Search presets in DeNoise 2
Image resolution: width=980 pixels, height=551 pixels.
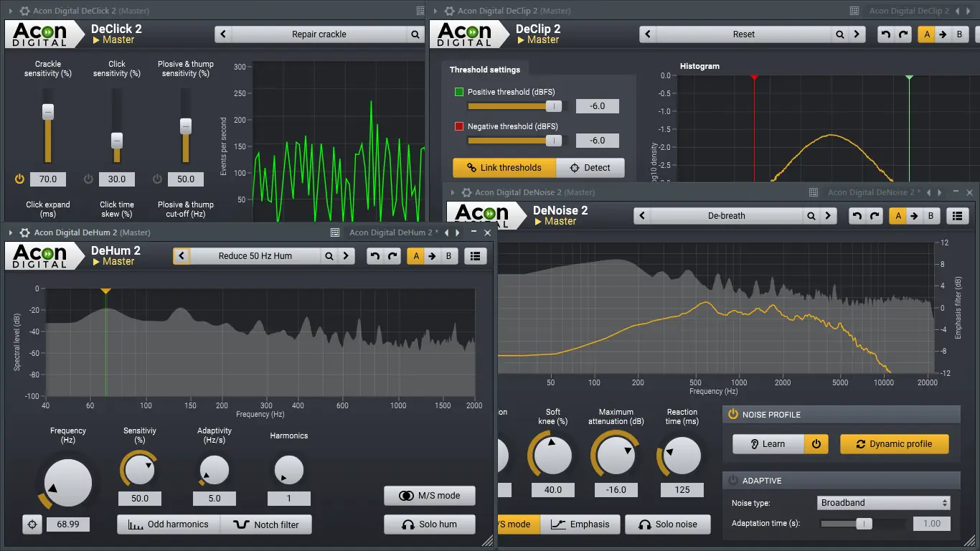pyautogui.click(x=811, y=216)
